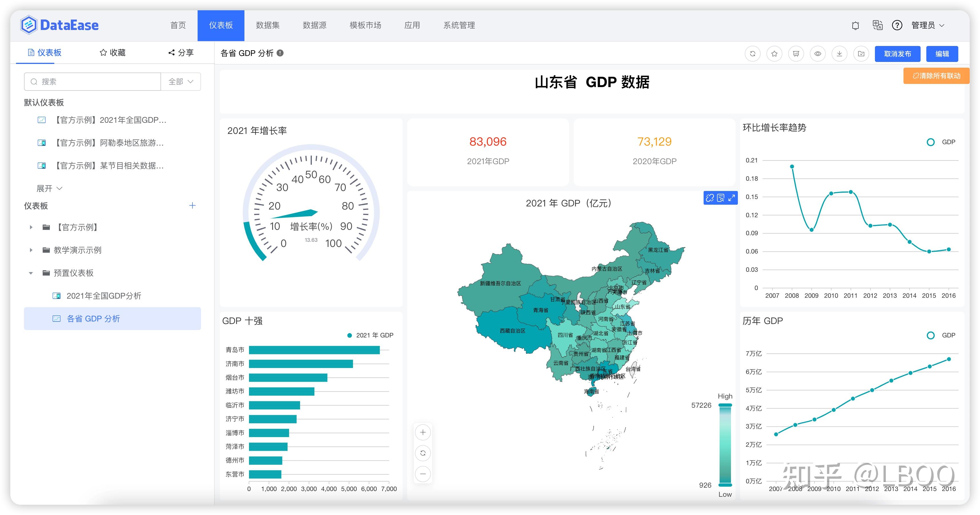This screenshot has height=515, width=980.
Task: Toggle 2021 年 GDP legend in bar chart
Action: point(370,335)
